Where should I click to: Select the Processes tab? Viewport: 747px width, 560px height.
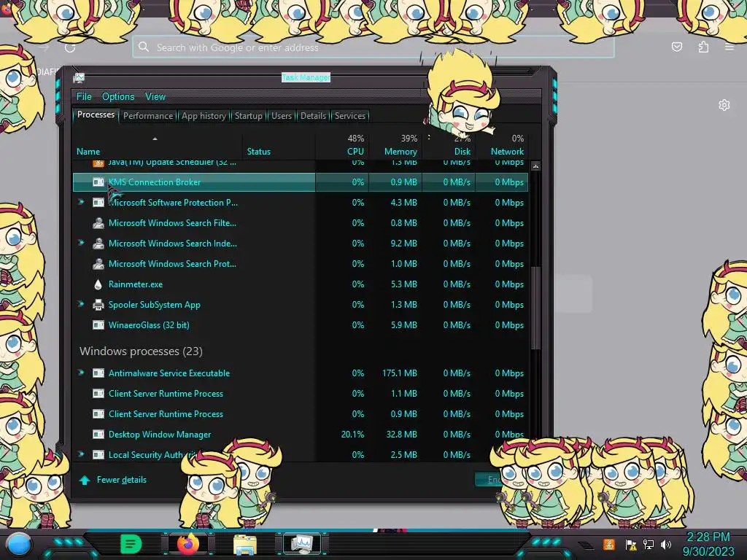click(96, 114)
